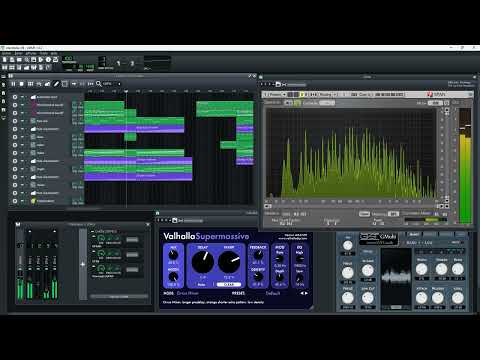Export the current project icon
Image resolution: width=480 pixels, height=360 pixels.
click(41, 60)
